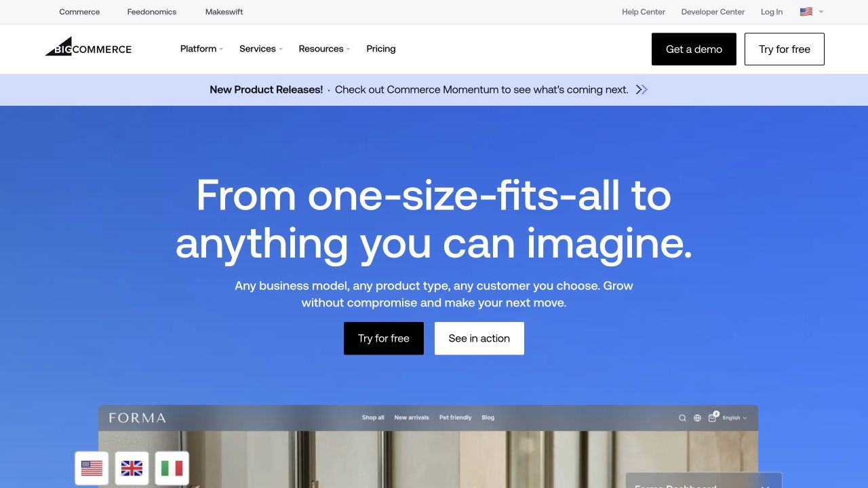Open the Feedonomics top bar link
This screenshot has height=488, width=868.
152,12
